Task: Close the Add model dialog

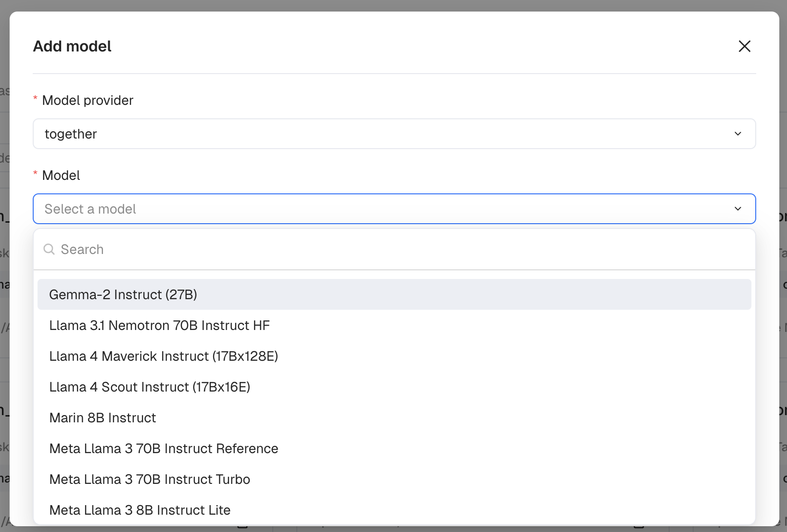Action: [x=744, y=46]
